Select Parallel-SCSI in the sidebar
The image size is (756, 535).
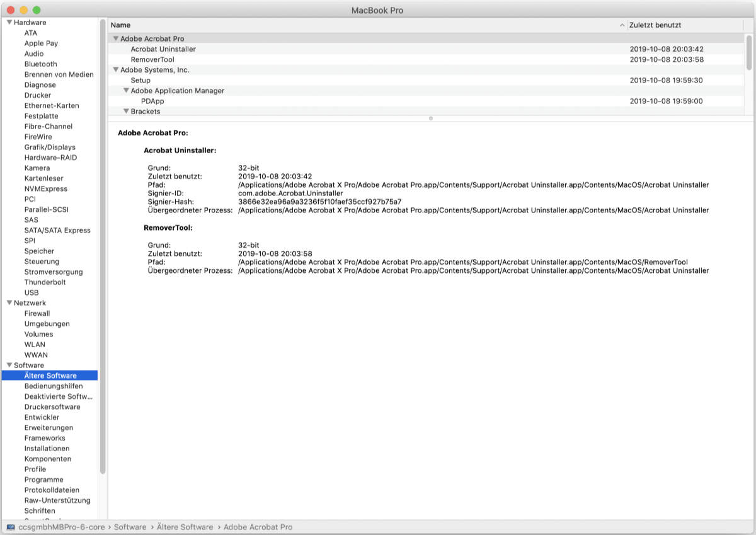click(47, 210)
